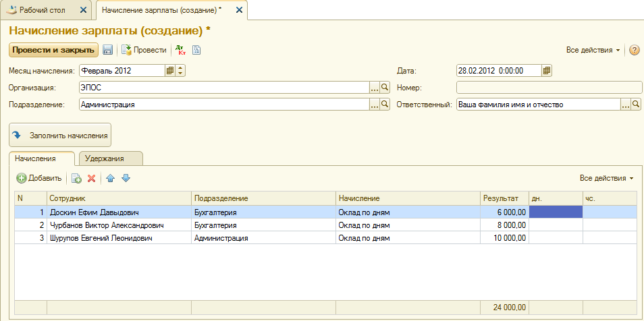Open Подразделение selection ellipsis button

pyautogui.click(x=375, y=105)
